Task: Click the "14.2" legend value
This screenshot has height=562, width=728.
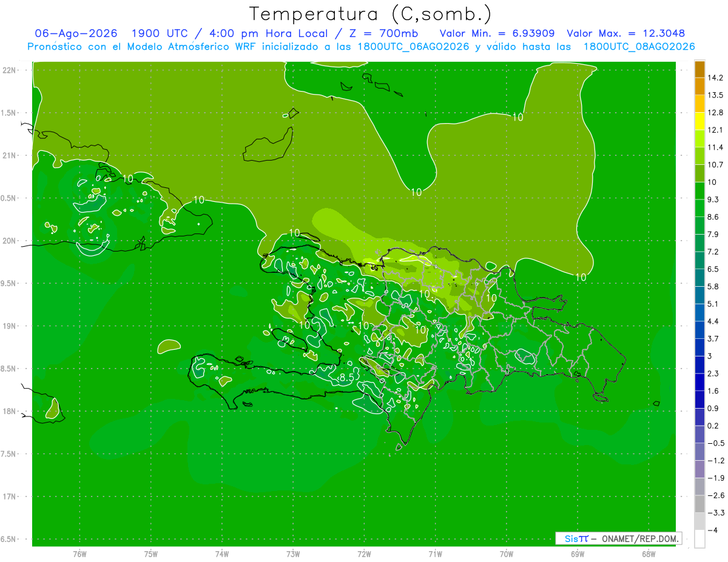Action: click(x=715, y=78)
